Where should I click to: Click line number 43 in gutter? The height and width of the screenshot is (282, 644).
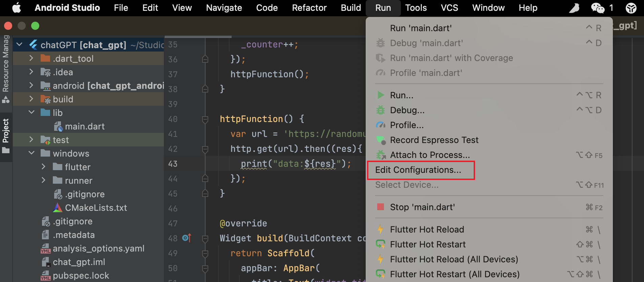[x=173, y=164]
